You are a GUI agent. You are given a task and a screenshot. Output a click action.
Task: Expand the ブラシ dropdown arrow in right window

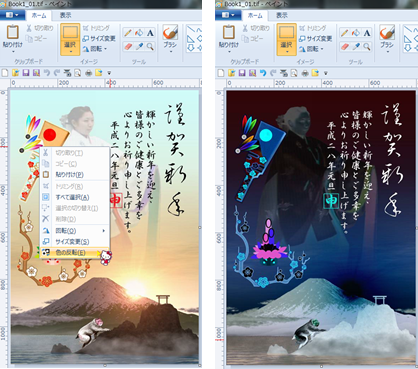(x=387, y=51)
